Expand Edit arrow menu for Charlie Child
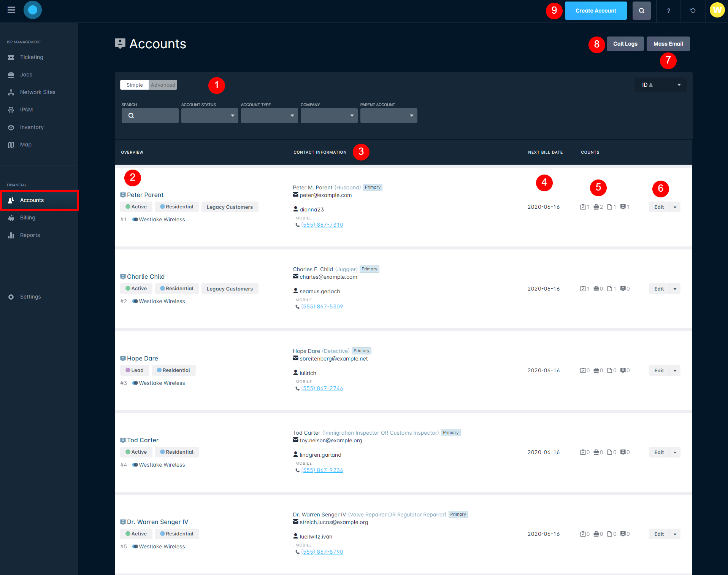The image size is (728, 575). pyautogui.click(x=675, y=289)
